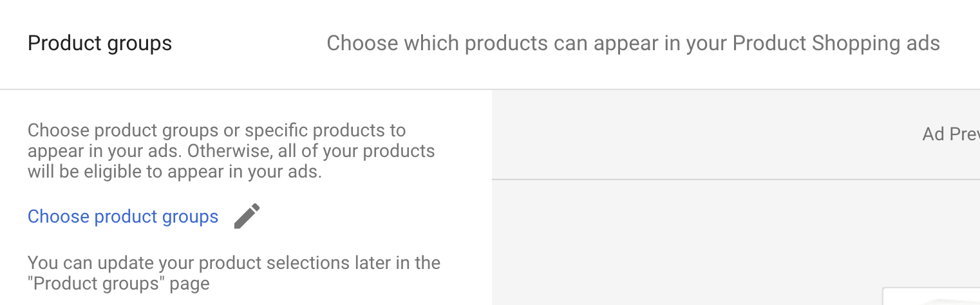Open the Choose product groups link
This screenshot has height=305, width=980.
[x=123, y=217]
